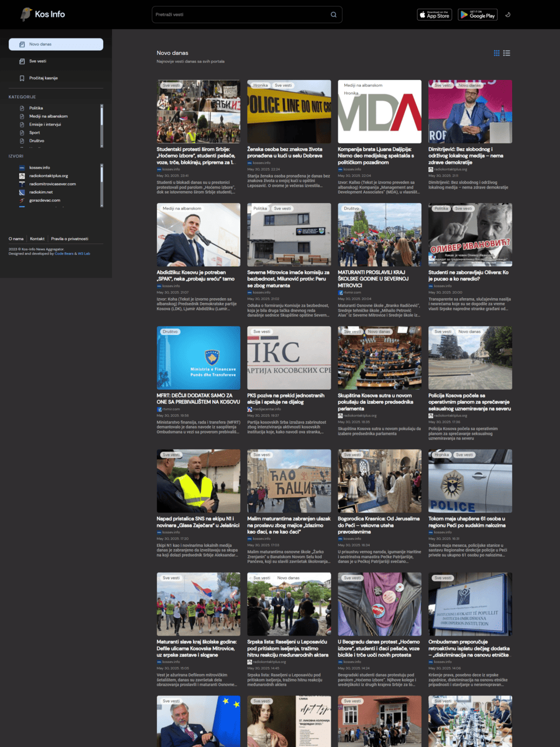Click Sve vesti tag on Studentski protesti card

(171, 85)
